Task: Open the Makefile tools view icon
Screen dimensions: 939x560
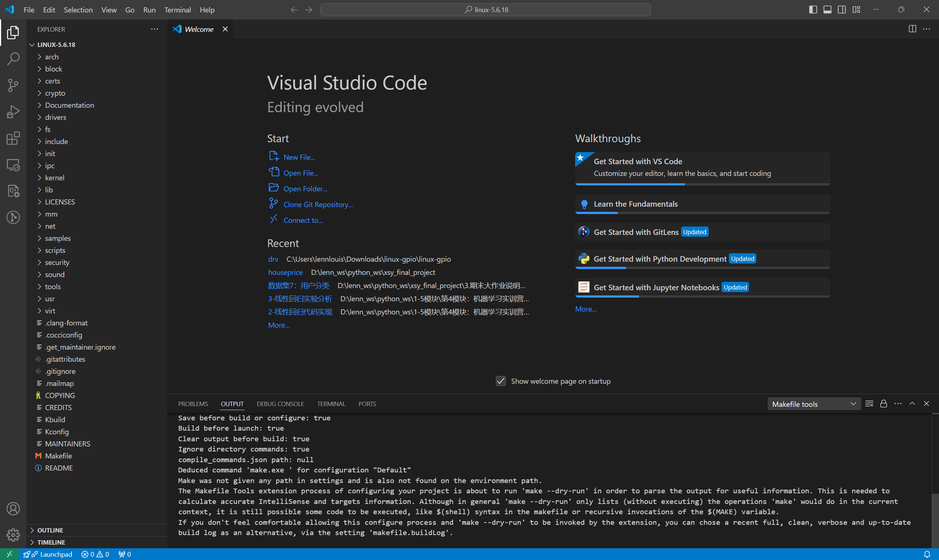Action: point(13,191)
